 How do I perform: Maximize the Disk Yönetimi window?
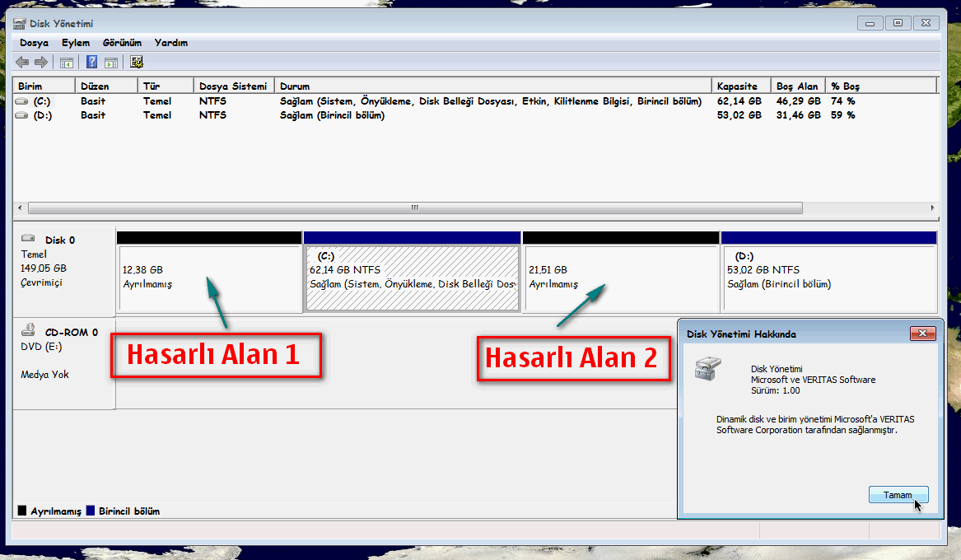898,23
